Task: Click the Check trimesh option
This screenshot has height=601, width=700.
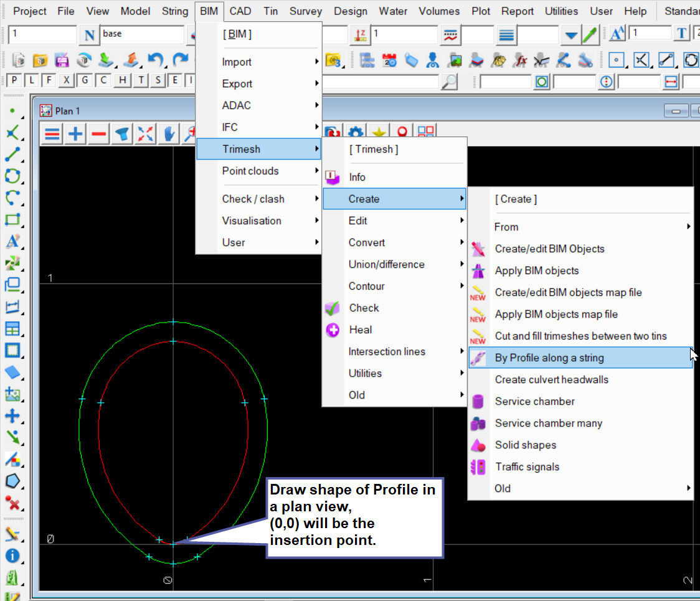Action: pyautogui.click(x=364, y=308)
